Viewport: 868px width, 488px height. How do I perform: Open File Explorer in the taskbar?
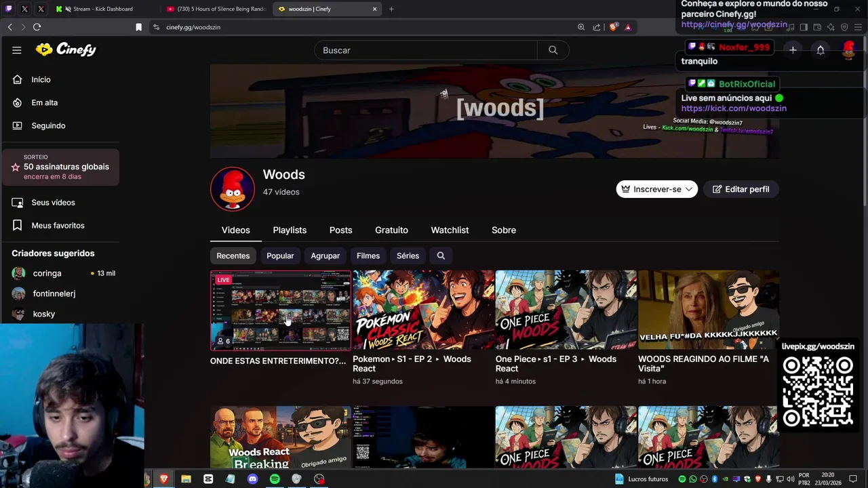coord(186,479)
